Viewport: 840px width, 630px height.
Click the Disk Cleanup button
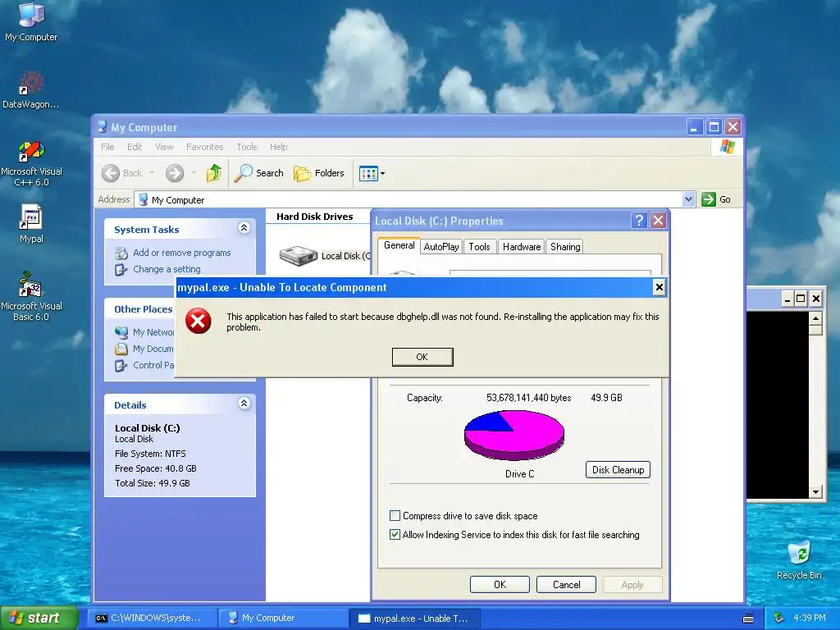(618, 470)
